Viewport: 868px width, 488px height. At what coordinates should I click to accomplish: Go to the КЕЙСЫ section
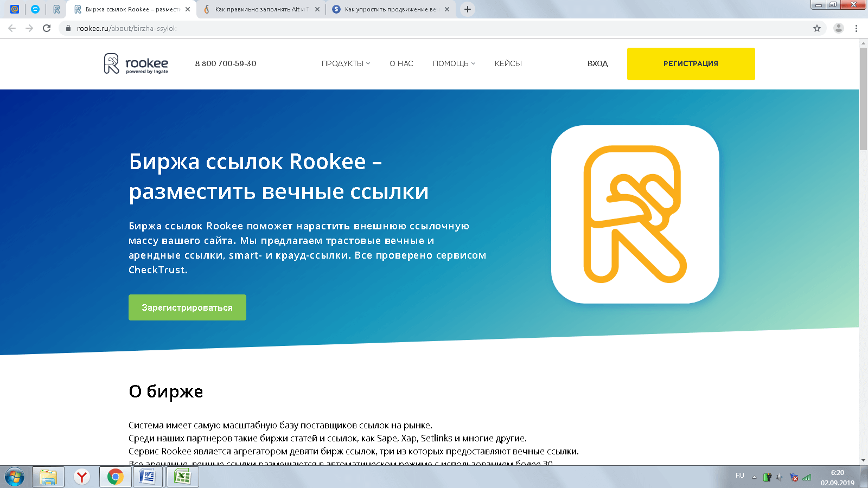(x=508, y=63)
